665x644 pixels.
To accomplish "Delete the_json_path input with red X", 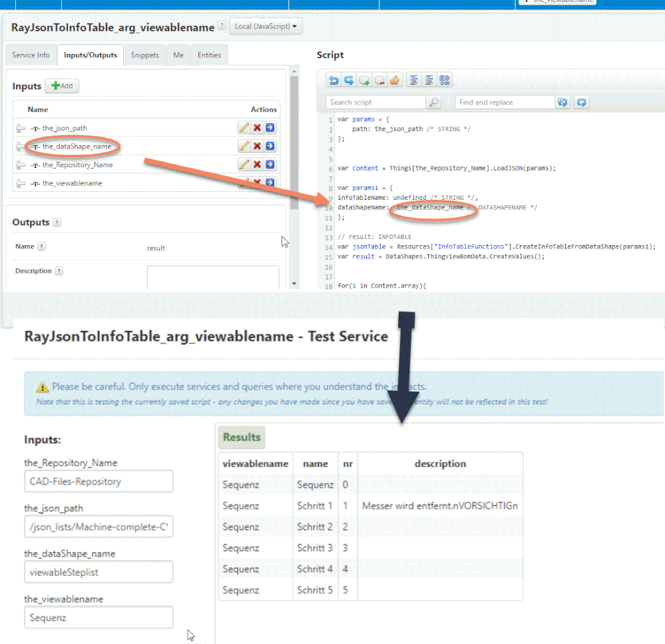I will [257, 128].
